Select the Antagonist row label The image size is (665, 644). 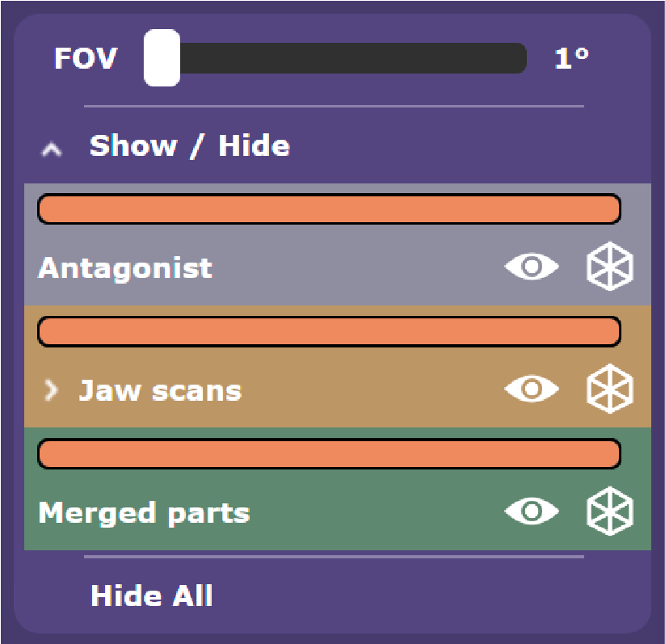tap(125, 268)
